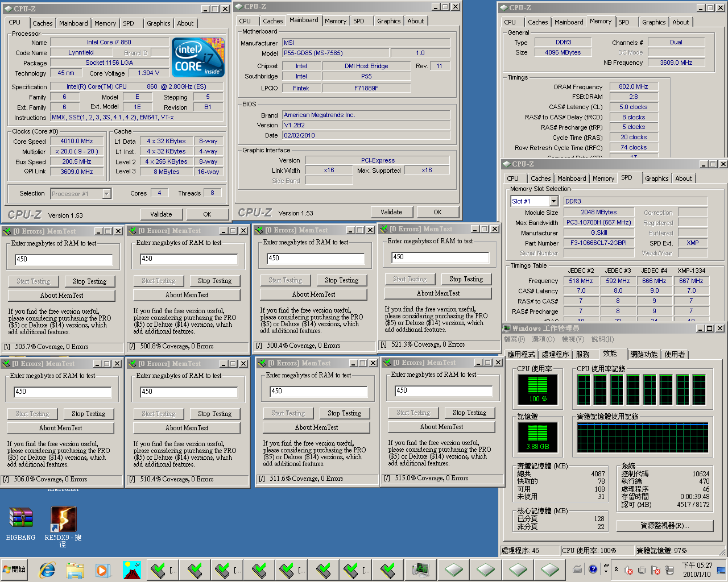This screenshot has height=582, width=728.
Task: Click title icon of MemTest with 510.4% coverage
Action: pyautogui.click(x=132, y=364)
